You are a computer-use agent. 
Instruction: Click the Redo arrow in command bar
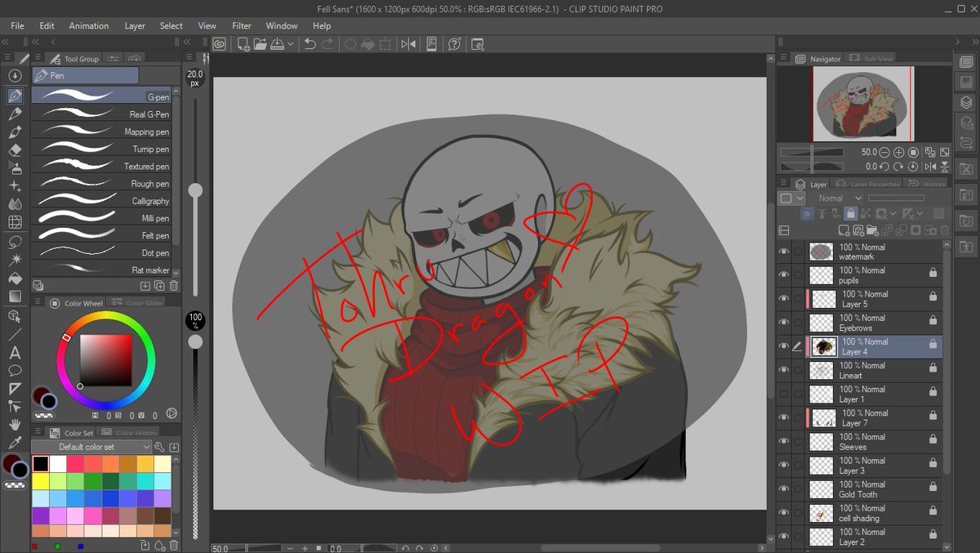(327, 44)
